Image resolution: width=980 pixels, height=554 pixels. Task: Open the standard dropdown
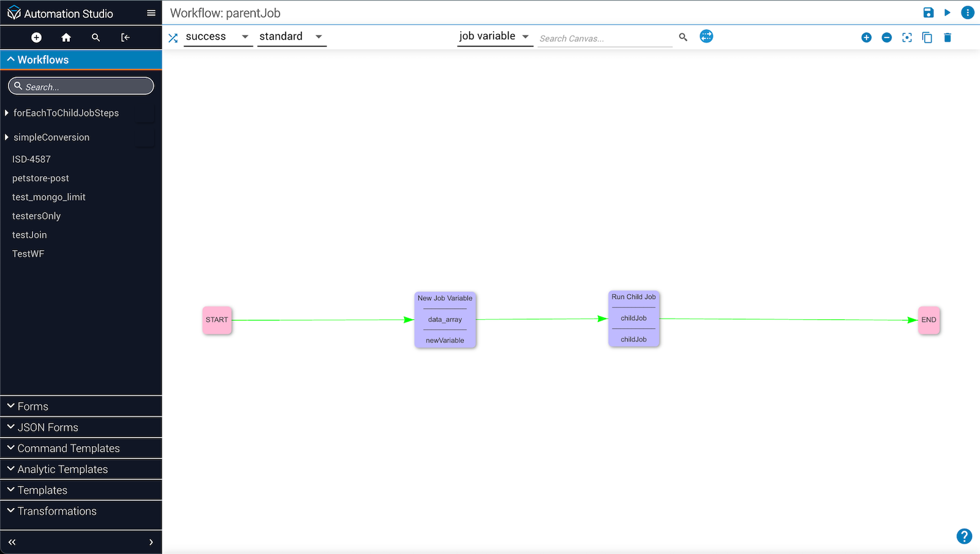pos(291,37)
